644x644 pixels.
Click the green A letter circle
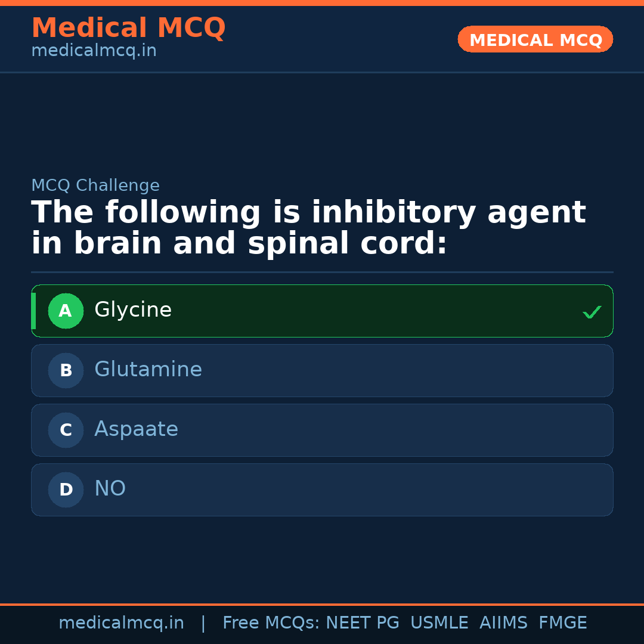[66, 311]
